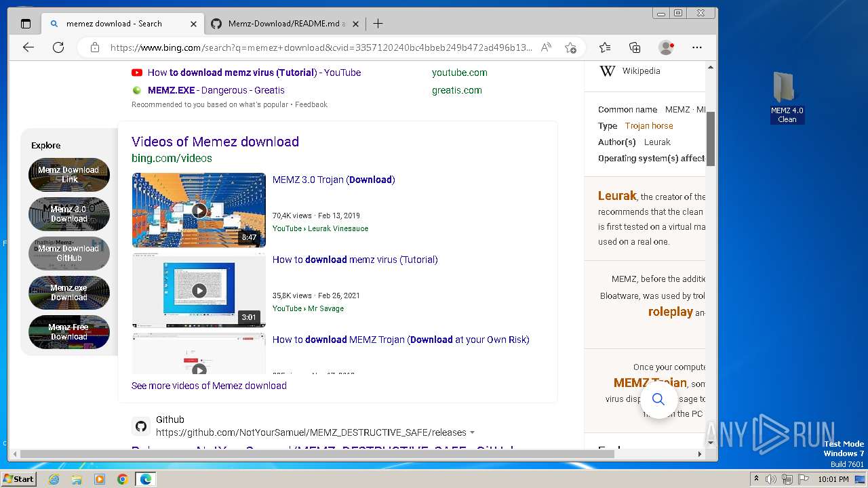Choose the 'Memz 3.0 Download' explore pill
The image size is (868, 488).
coord(69,214)
